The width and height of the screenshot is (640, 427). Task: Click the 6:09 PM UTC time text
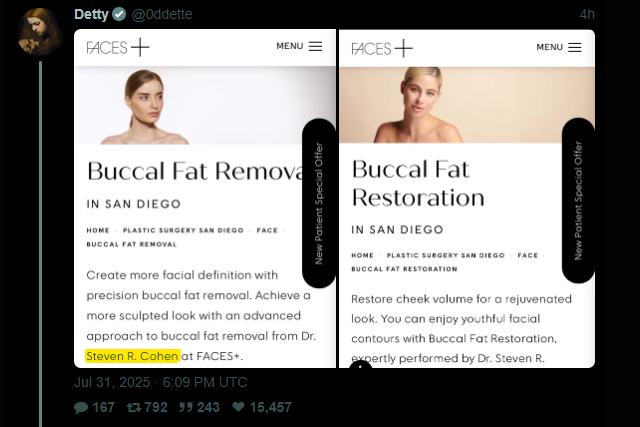pos(205,383)
